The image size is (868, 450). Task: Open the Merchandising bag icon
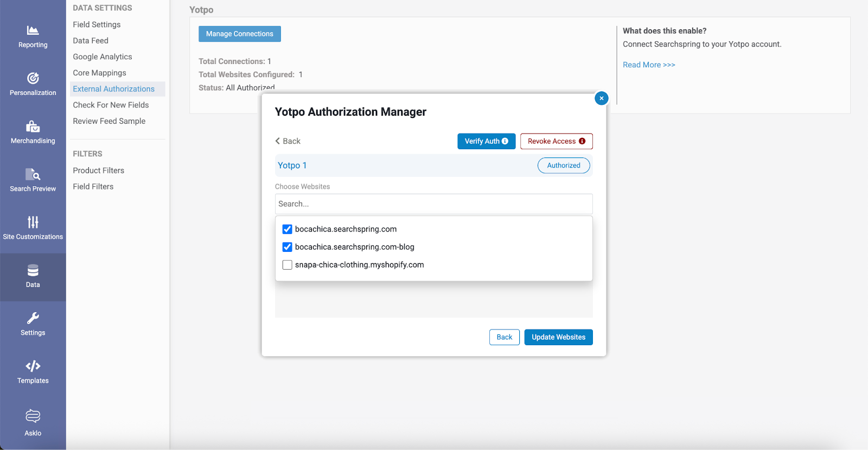[33, 126]
